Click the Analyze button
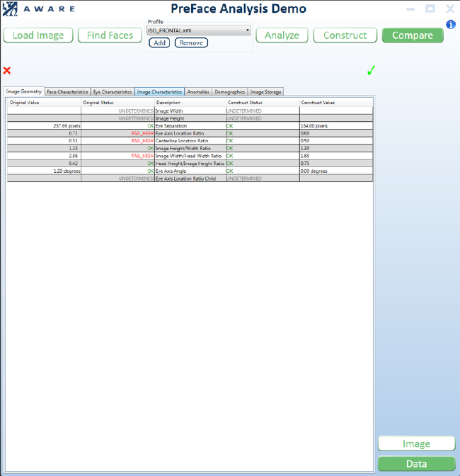 [282, 35]
